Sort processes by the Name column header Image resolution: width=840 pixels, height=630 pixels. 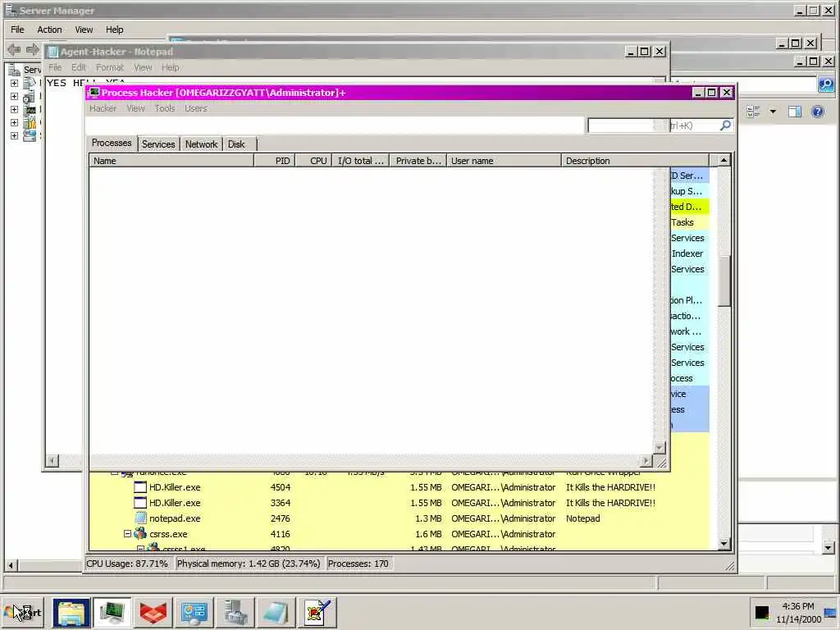171,161
